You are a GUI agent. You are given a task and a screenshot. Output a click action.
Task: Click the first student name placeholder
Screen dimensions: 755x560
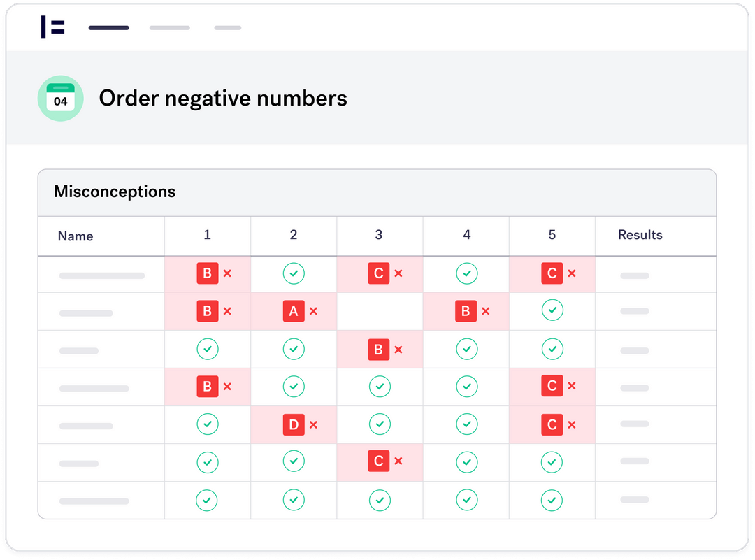[x=102, y=275]
